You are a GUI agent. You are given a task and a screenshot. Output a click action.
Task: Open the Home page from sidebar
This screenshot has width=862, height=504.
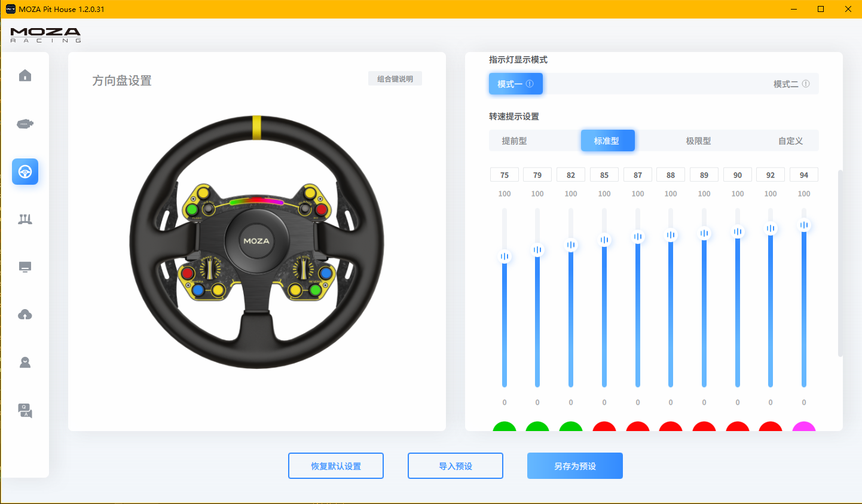pos(25,75)
